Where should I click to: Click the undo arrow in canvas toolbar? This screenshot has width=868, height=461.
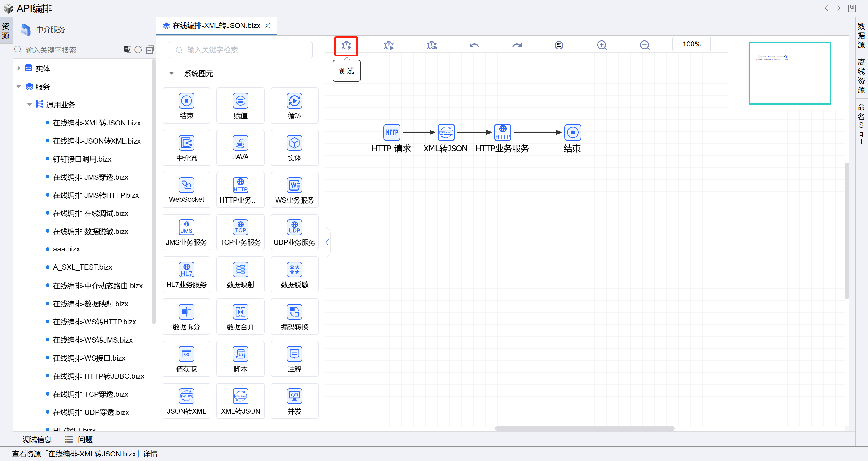474,45
